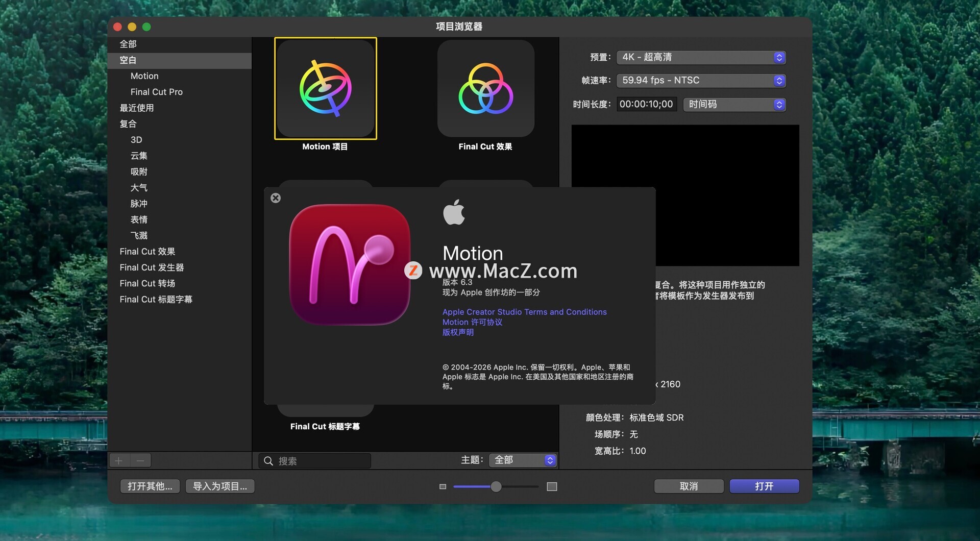Click the Apple logo in About panel
The height and width of the screenshot is (541, 980).
tap(454, 212)
